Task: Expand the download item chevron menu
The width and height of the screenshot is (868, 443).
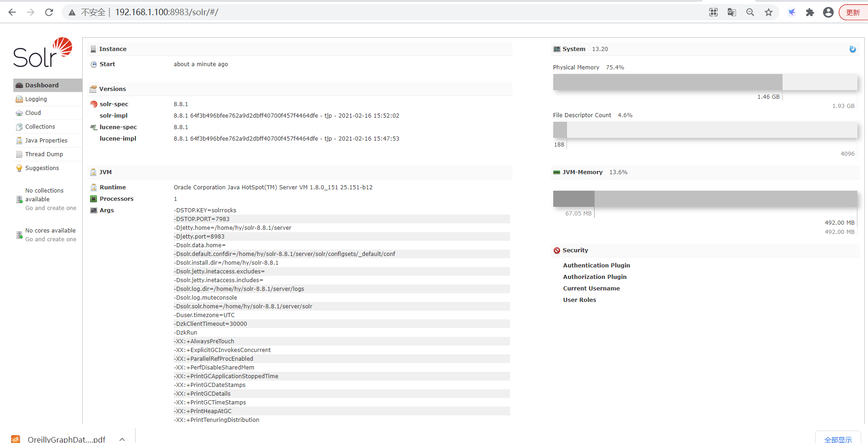Action: (122, 439)
